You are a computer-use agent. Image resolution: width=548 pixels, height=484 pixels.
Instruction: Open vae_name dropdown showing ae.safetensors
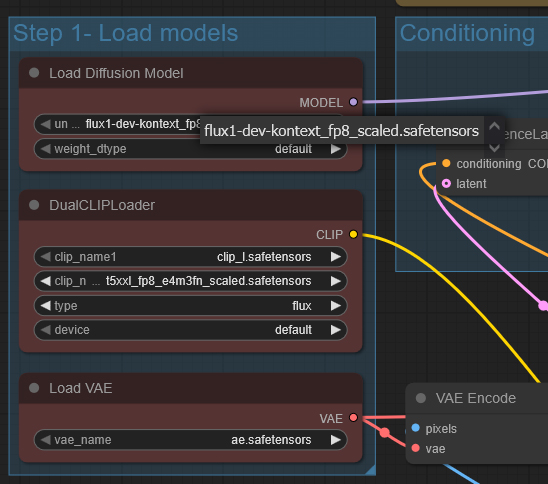click(190, 440)
